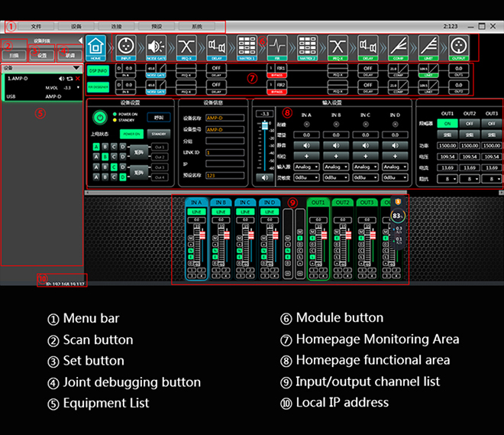Open IN B sensitivity 0dBu dropdown
This screenshot has height=435, width=504.
335,177
